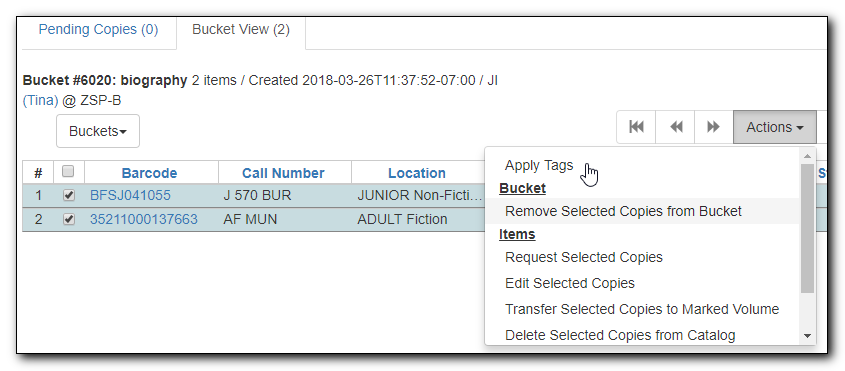
Task: Select Edit Selected Copies
Action: point(570,283)
